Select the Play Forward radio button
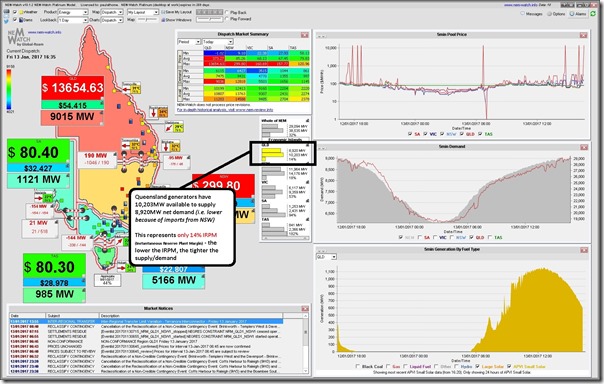The width and height of the screenshot is (604, 384). coord(226,19)
